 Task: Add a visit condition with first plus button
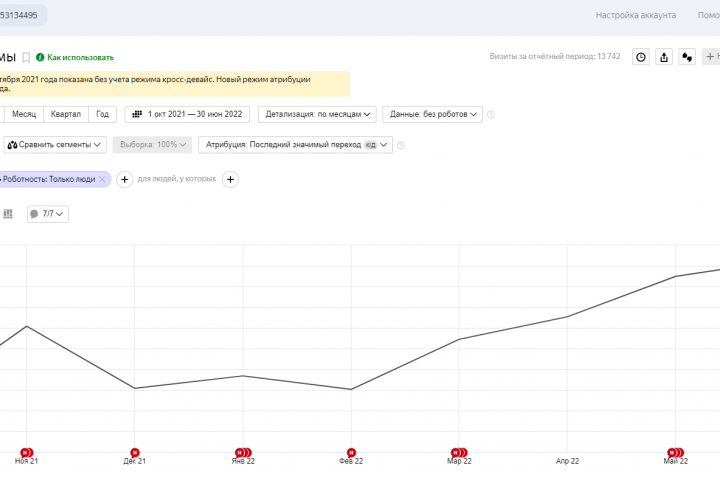click(x=124, y=180)
